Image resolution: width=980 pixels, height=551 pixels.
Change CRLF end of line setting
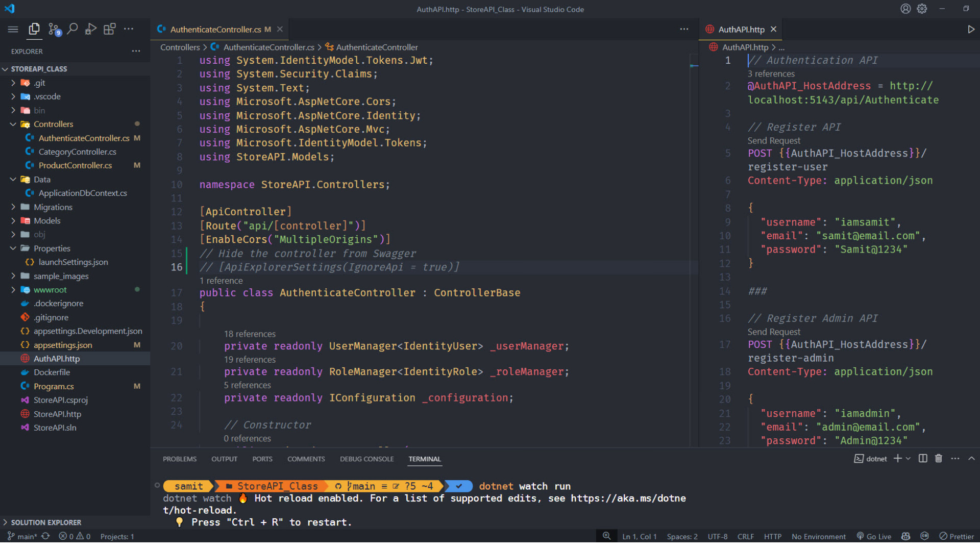(x=745, y=536)
